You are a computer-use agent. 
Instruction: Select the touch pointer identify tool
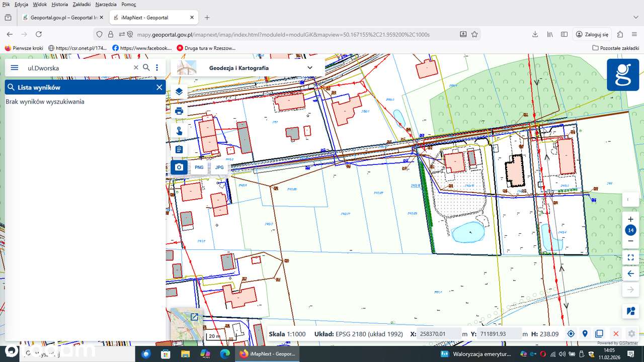pyautogui.click(x=179, y=131)
